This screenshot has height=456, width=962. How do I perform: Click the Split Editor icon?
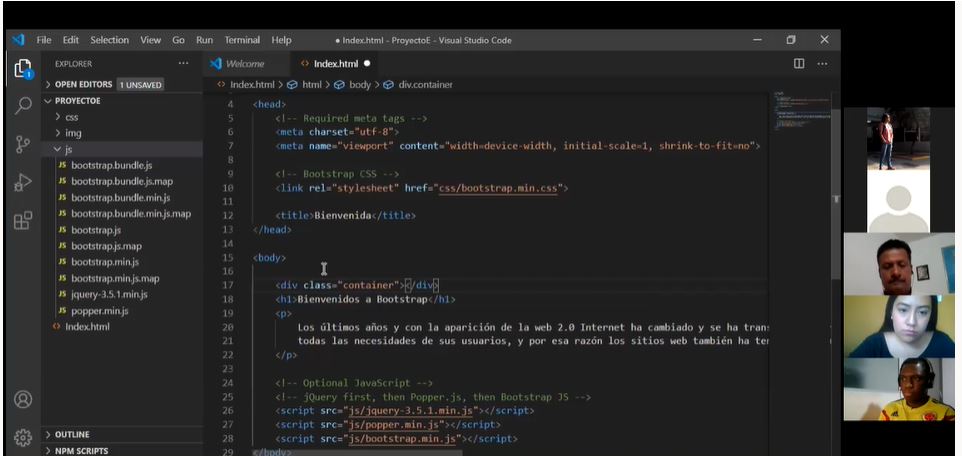coord(799,64)
